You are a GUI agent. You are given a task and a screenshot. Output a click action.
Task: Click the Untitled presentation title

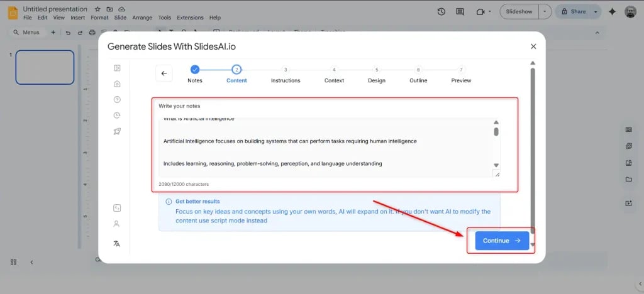click(55, 9)
